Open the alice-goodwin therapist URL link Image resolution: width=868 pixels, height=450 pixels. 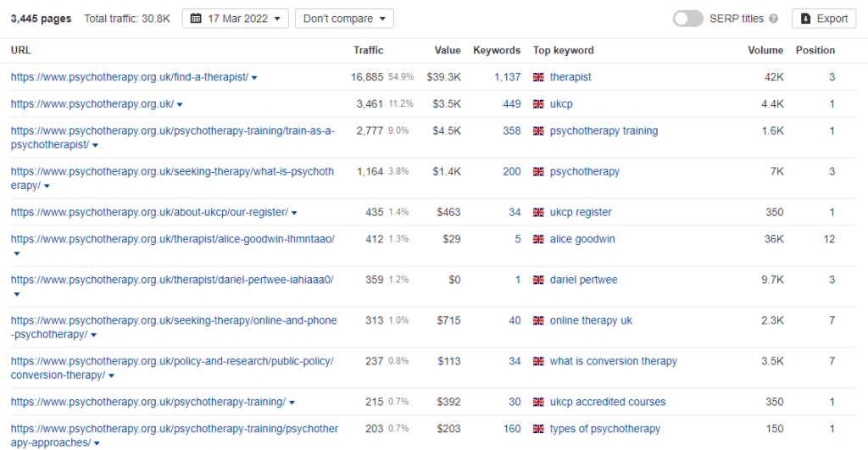click(x=172, y=239)
